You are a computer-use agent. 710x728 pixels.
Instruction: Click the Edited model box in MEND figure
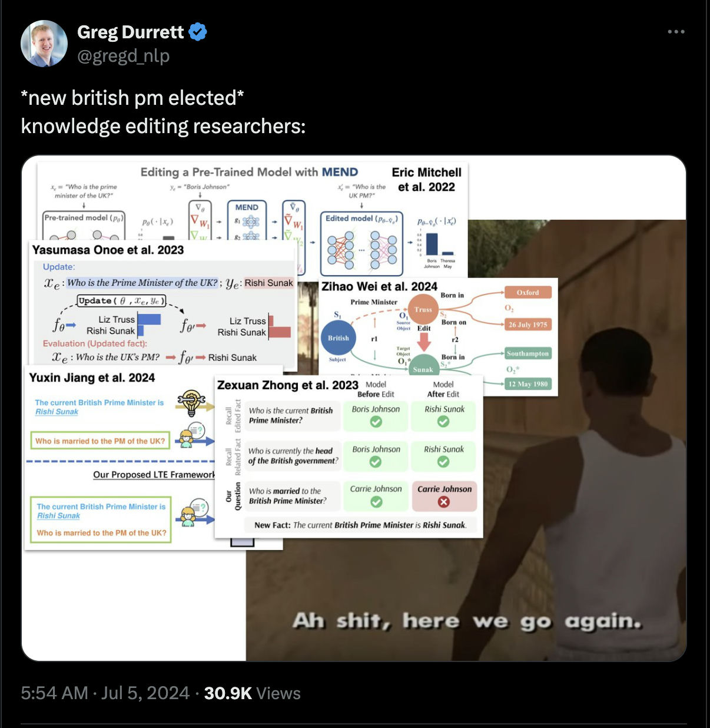click(x=361, y=243)
